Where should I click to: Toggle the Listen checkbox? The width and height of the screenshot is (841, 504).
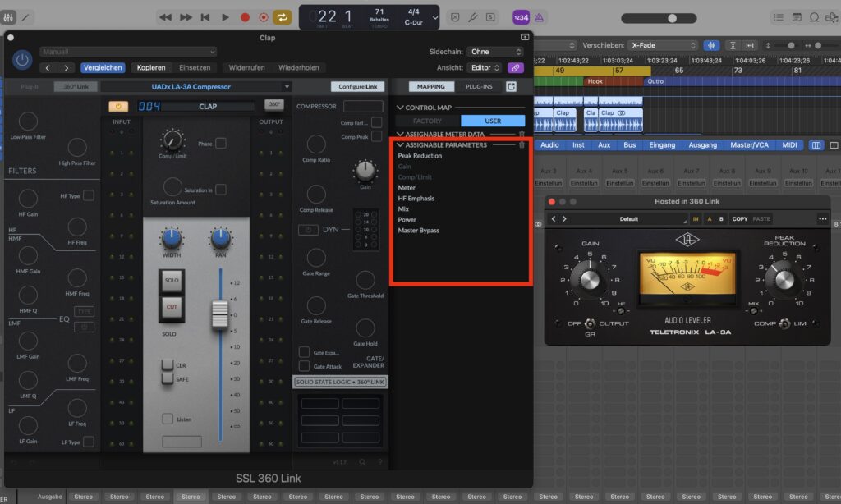168,418
